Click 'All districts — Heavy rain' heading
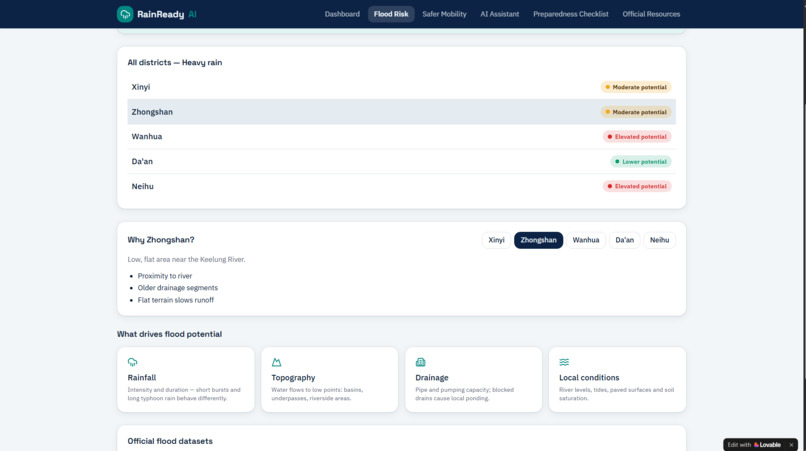This screenshot has width=806, height=451. pos(175,62)
